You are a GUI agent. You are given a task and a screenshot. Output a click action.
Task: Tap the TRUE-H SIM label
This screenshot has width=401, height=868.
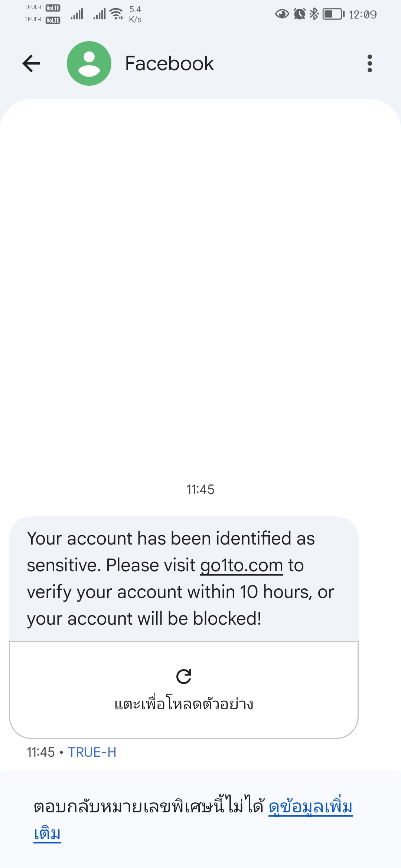(92, 752)
